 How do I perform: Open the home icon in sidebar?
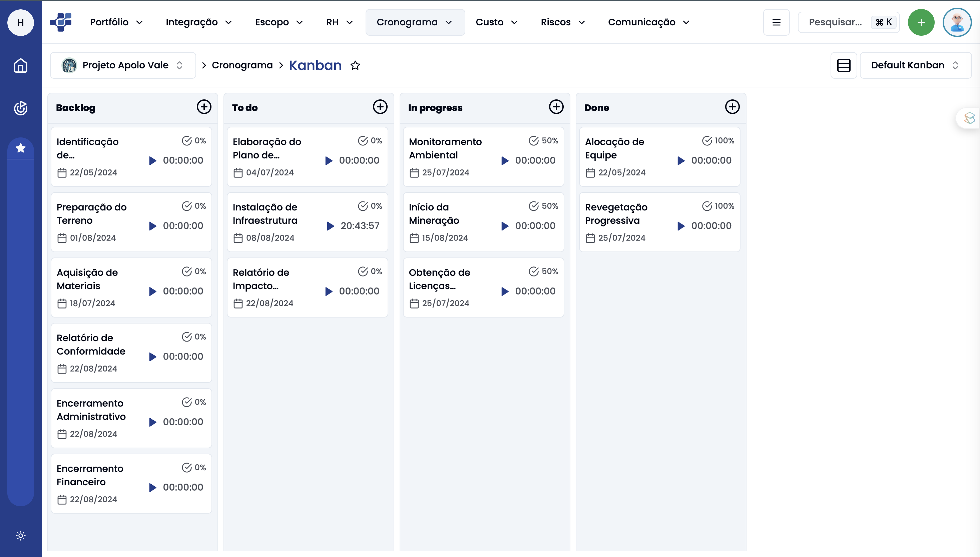pos(21,65)
